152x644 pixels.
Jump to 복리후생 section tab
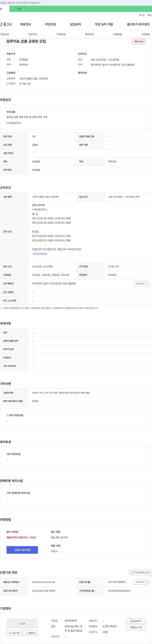pyautogui.click(x=89, y=34)
